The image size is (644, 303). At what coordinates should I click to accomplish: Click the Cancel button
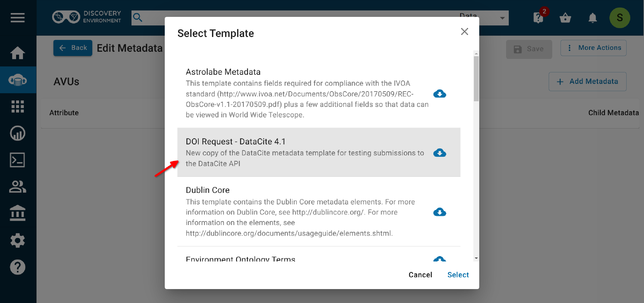(420, 275)
